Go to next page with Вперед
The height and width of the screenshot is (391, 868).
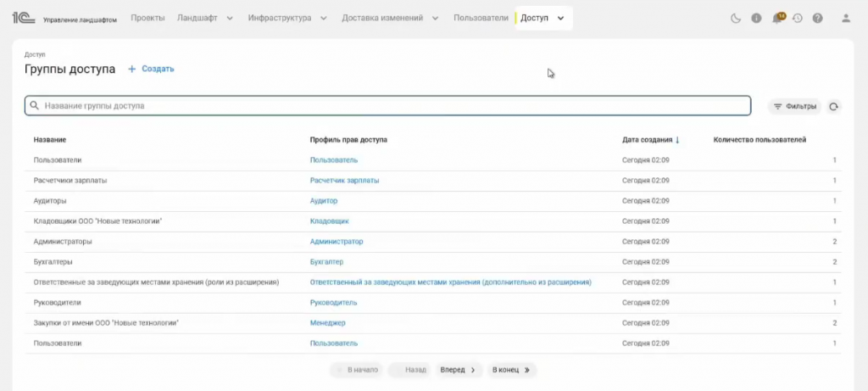tap(459, 370)
